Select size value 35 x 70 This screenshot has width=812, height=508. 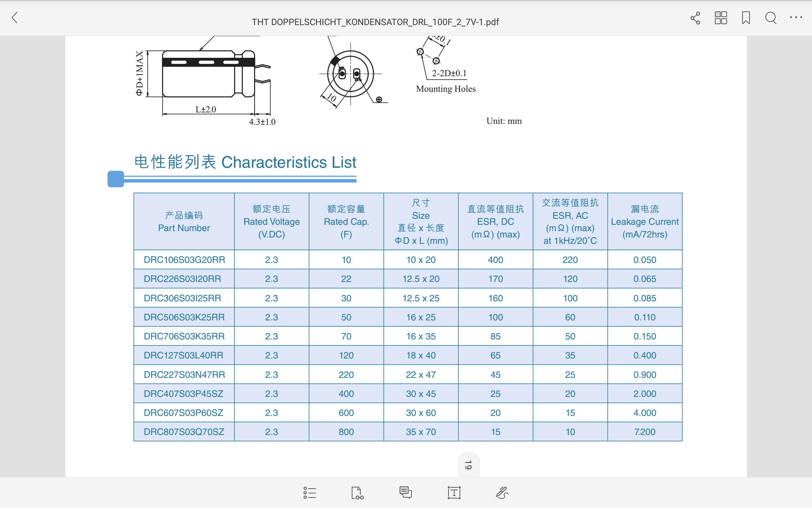pos(421,432)
